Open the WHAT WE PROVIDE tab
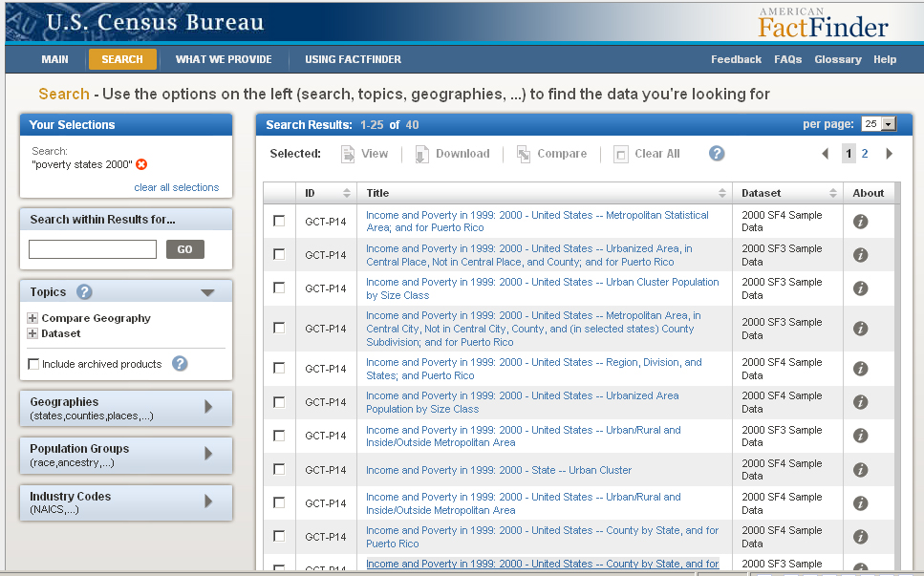 tap(224, 59)
